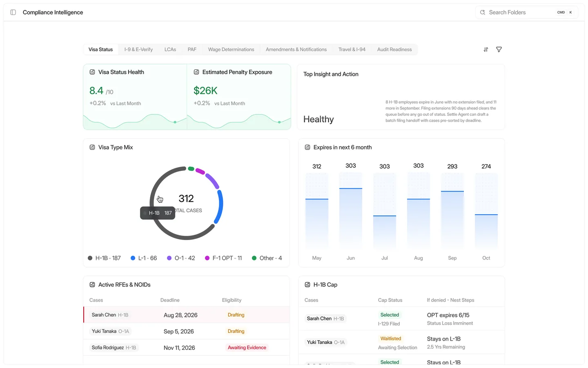This screenshot has width=588, height=368.
Task: Click the May bar in expiry chart
Action: pos(317,224)
